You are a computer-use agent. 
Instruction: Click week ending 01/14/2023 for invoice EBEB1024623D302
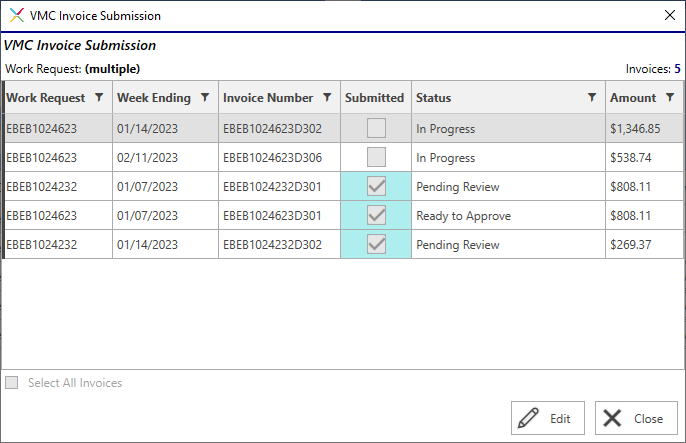165,129
